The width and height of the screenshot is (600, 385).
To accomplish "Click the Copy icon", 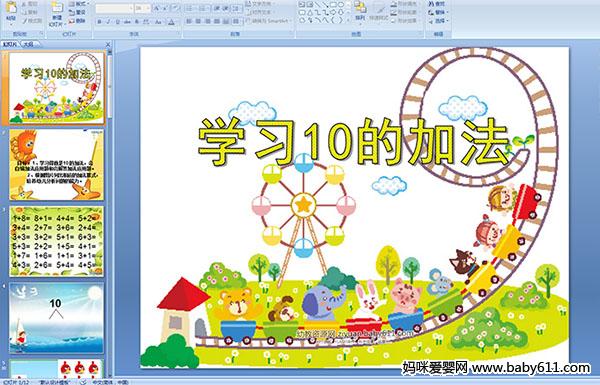I will [24, 13].
